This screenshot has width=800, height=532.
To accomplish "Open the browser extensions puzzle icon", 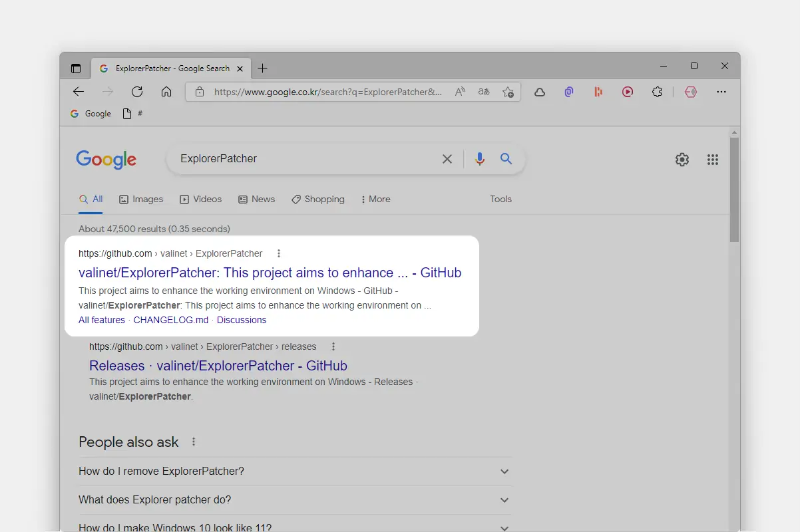I will tap(657, 92).
